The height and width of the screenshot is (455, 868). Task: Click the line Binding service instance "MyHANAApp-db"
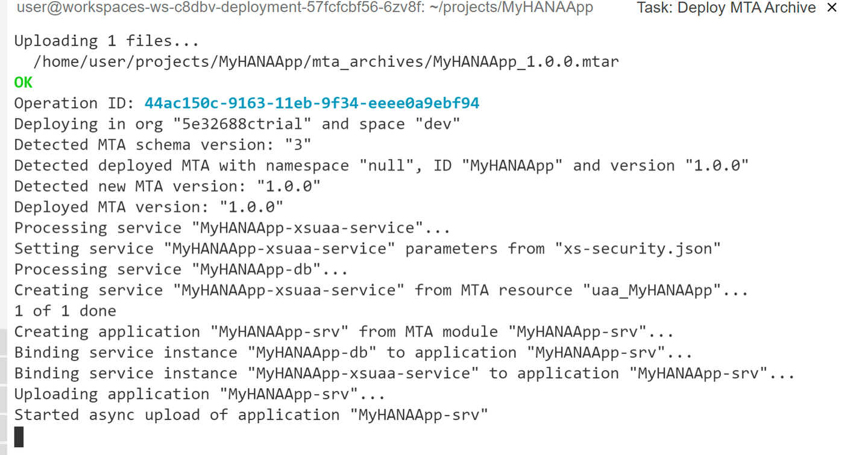tap(353, 353)
